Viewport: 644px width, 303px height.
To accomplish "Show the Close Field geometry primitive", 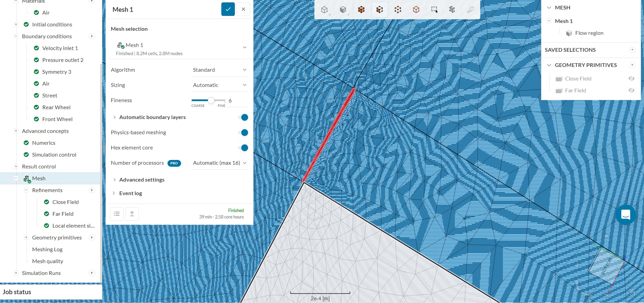I will coord(631,78).
